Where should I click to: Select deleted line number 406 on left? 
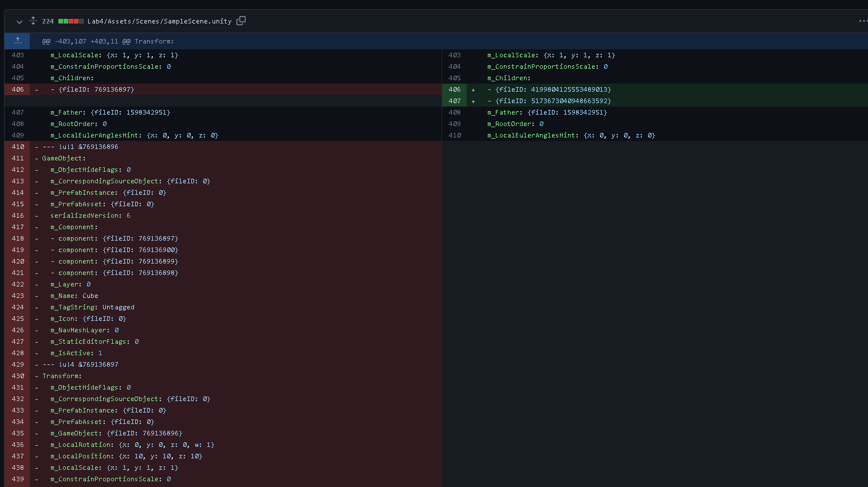18,89
